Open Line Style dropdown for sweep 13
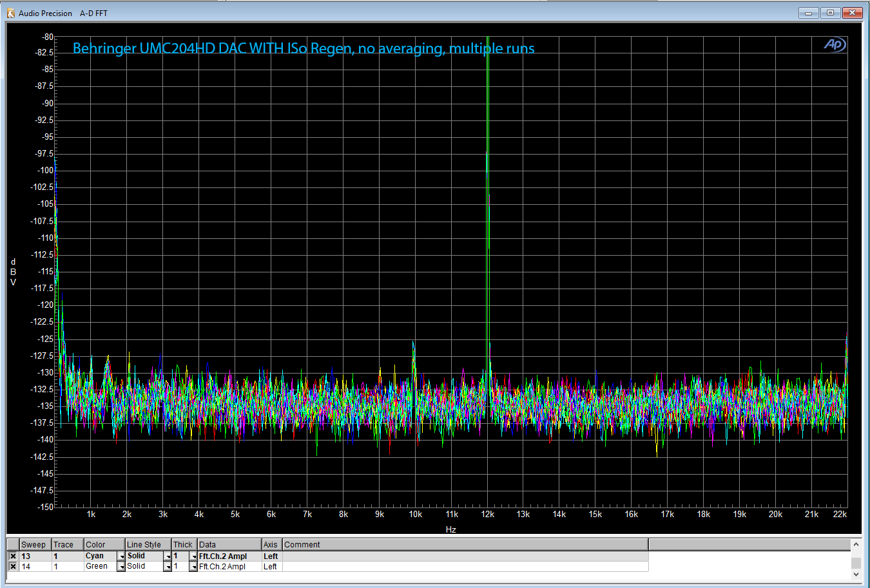The image size is (870, 588). click(168, 556)
